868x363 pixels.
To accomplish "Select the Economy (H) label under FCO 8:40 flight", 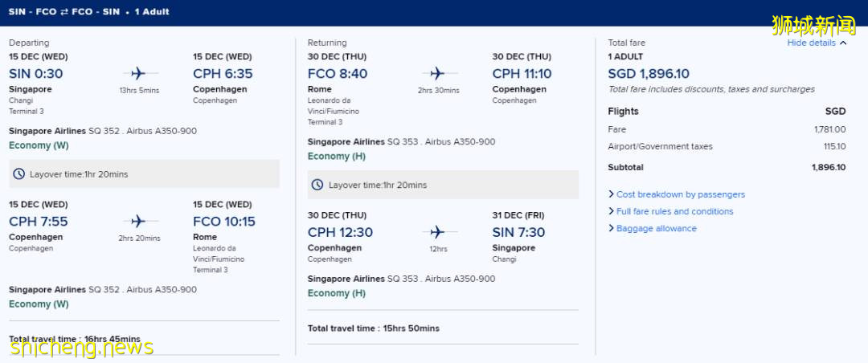I will (x=337, y=156).
